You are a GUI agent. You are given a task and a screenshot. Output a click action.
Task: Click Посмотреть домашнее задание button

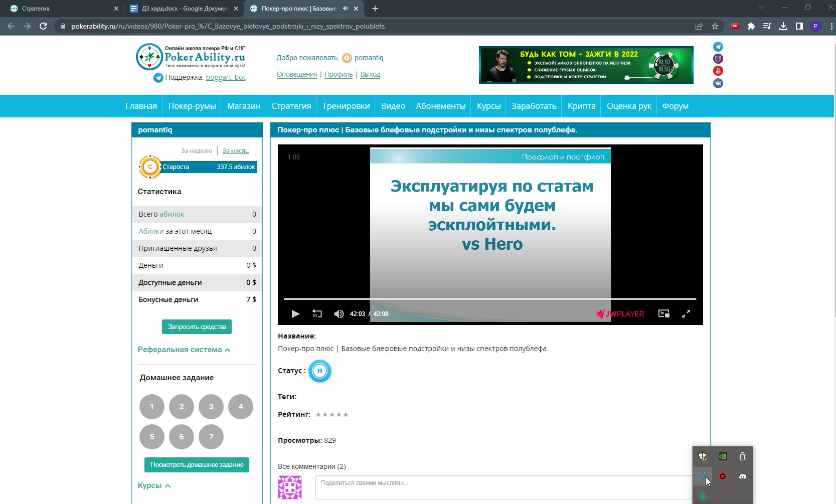(197, 465)
